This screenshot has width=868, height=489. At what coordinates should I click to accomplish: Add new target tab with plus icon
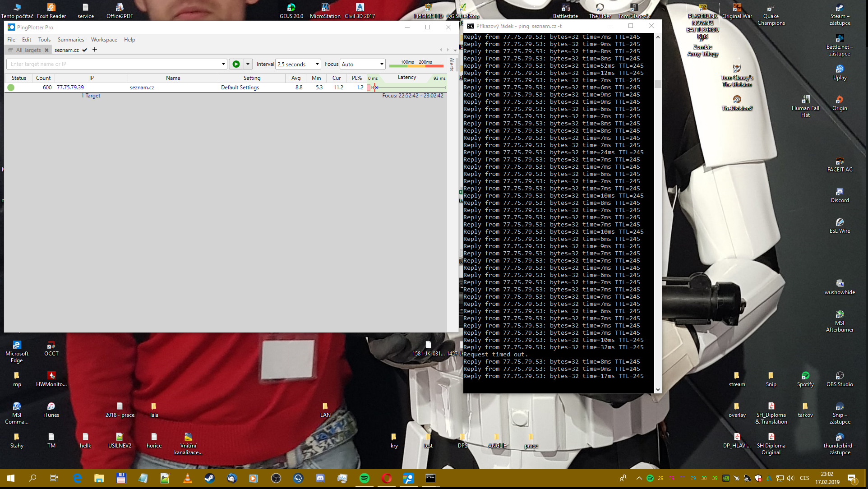(x=95, y=50)
